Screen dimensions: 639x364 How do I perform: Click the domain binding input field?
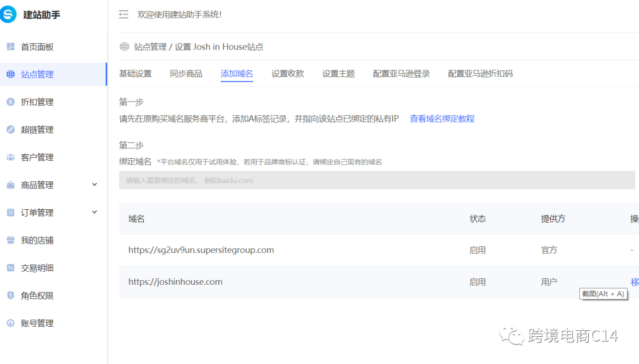coord(377,180)
